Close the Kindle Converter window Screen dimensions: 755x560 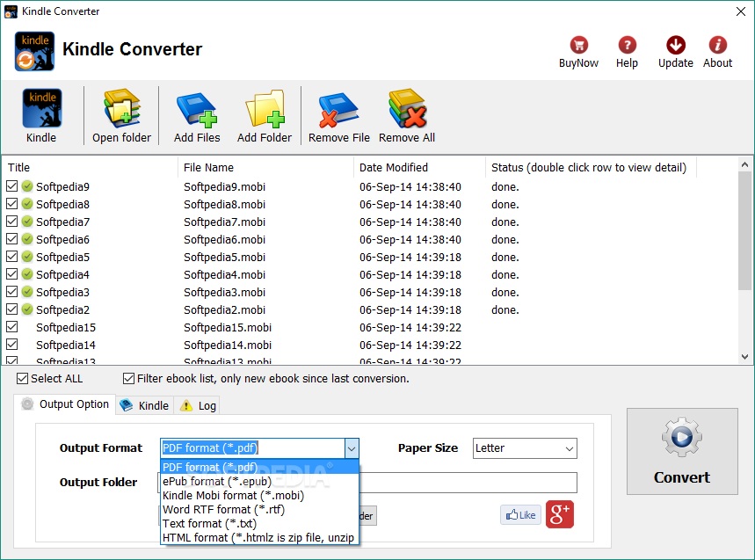[741, 11]
